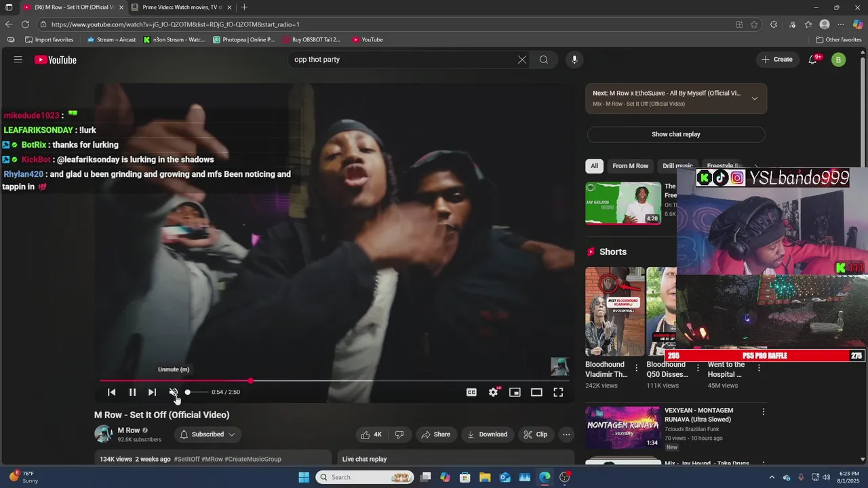The height and width of the screenshot is (488, 868).
Task: Switch to Prime Video browser tab
Action: click(x=182, y=7)
